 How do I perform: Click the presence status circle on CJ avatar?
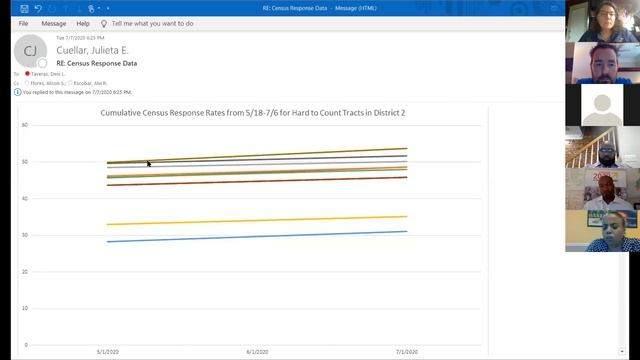click(42, 63)
